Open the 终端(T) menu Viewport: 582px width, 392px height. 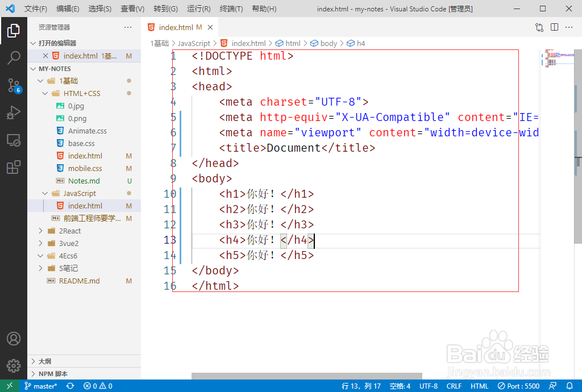231,9
